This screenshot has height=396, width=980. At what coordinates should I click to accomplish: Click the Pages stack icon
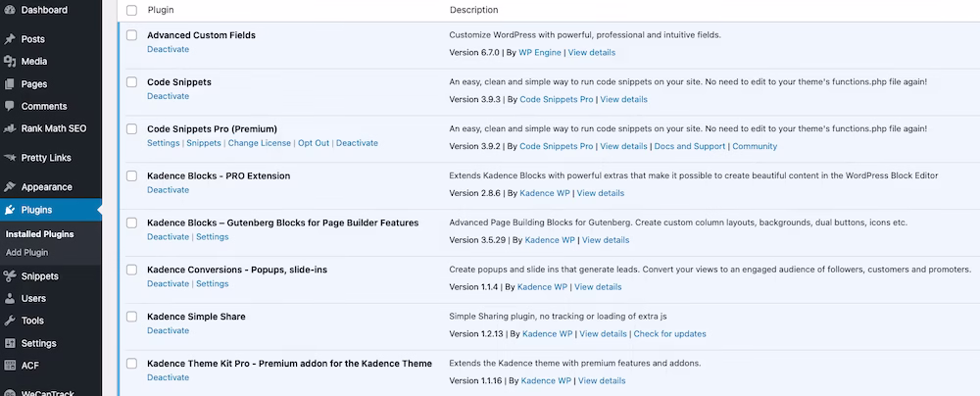click(10, 84)
